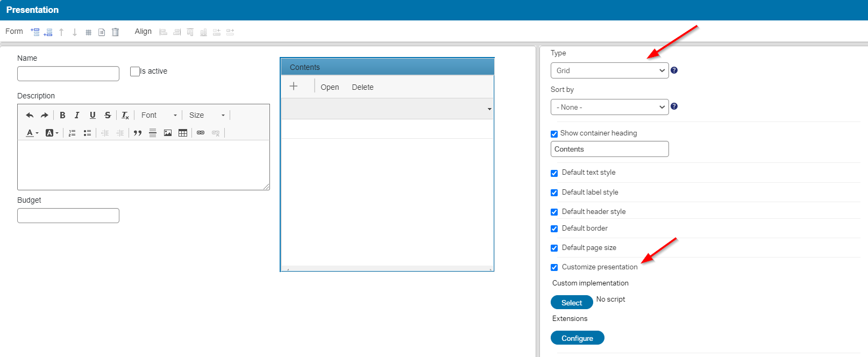Insert an image into the Description
Image resolution: width=868 pixels, height=357 pixels.
coord(168,133)
